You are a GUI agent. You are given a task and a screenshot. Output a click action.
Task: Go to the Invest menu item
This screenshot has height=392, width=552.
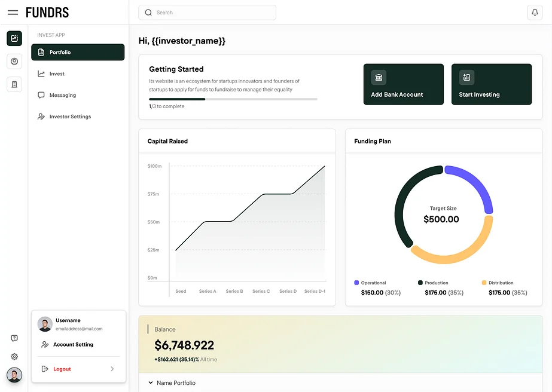[x=57, y=74]
